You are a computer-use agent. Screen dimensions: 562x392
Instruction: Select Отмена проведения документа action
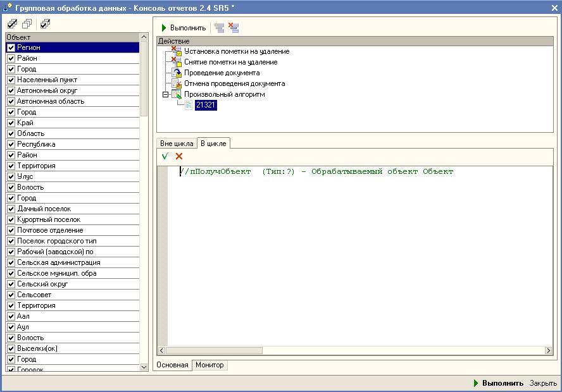234,83
